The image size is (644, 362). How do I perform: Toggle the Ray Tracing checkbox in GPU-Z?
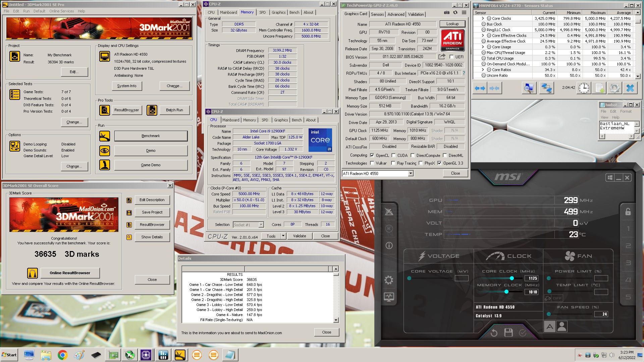pyautogui.click(x=393, y=163)
